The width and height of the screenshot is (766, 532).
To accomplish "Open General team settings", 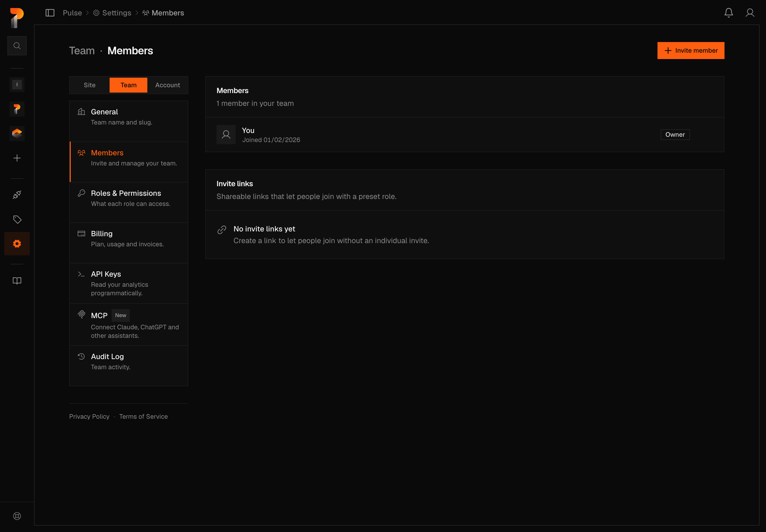I will point(129,121).
